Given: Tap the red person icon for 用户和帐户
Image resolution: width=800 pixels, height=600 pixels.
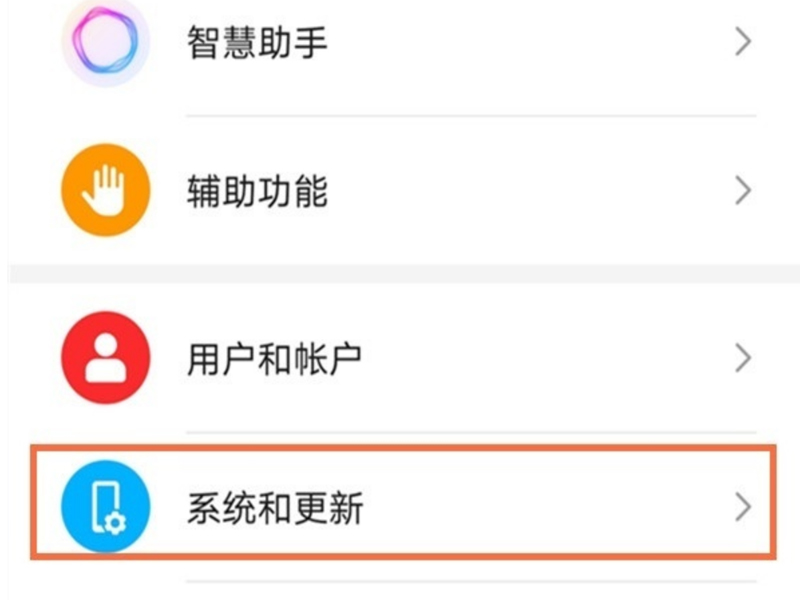Looking at the screenshot, I should click(x=106, y=357).
